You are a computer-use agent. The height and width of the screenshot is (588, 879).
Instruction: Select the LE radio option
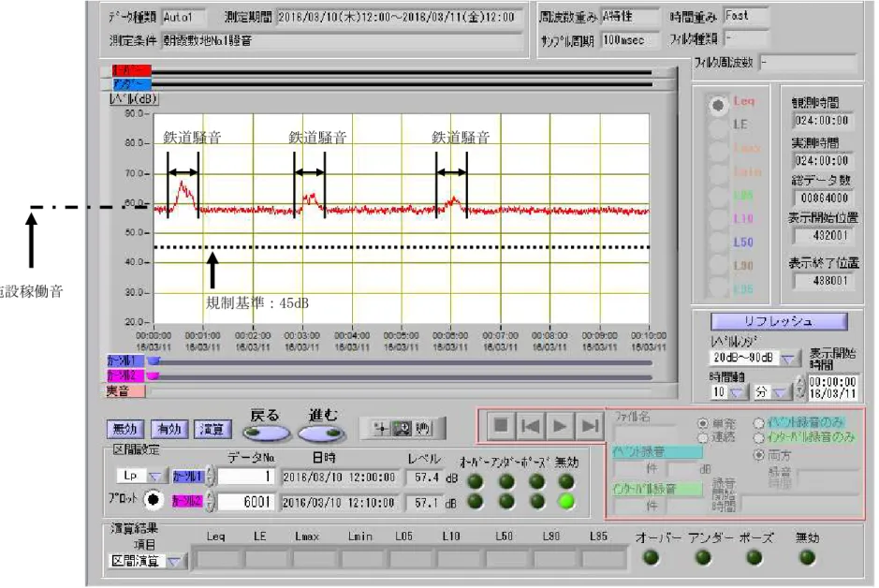coord(717,127)
